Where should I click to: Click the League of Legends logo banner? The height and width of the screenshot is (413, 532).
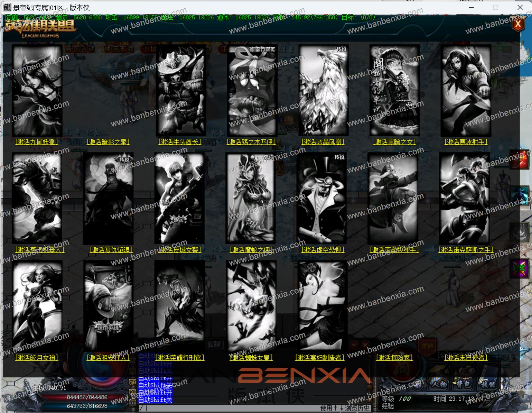point(40,28)
